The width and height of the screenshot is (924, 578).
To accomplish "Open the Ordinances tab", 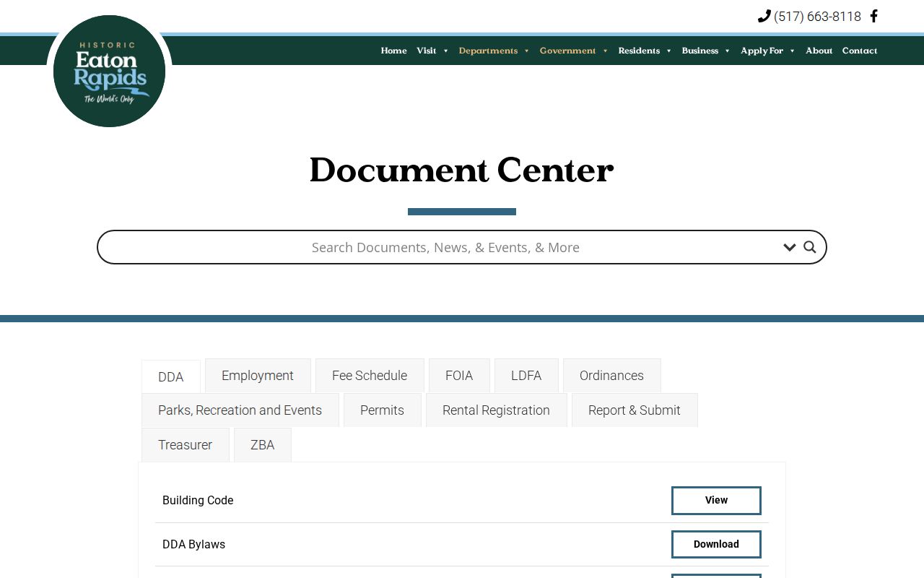I will click(x=611, y=376).
